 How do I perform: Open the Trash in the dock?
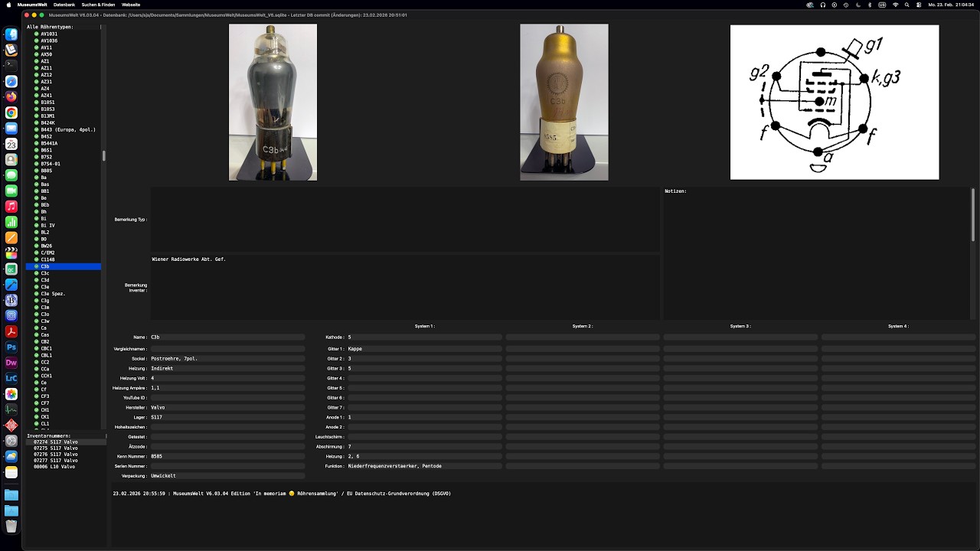tap(11, 526)
